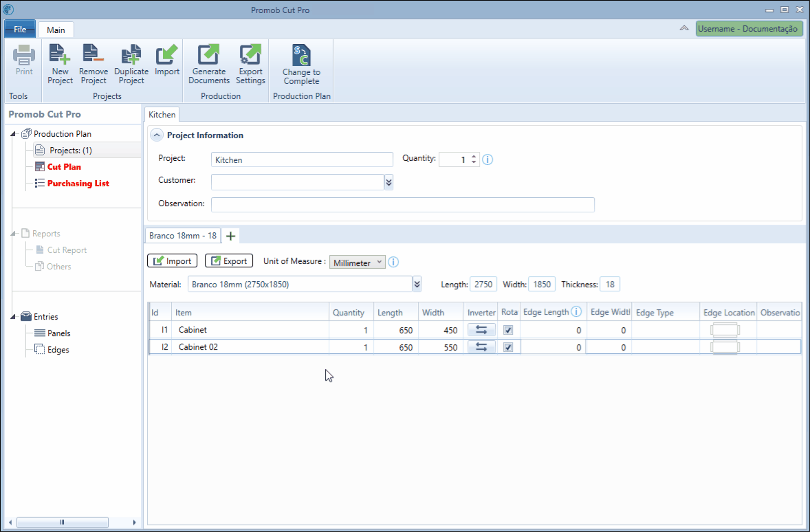Click width cell 450 of Cabinet
Image resolution: width=810 pixels, height=532 pixels.
coord(441,330)
